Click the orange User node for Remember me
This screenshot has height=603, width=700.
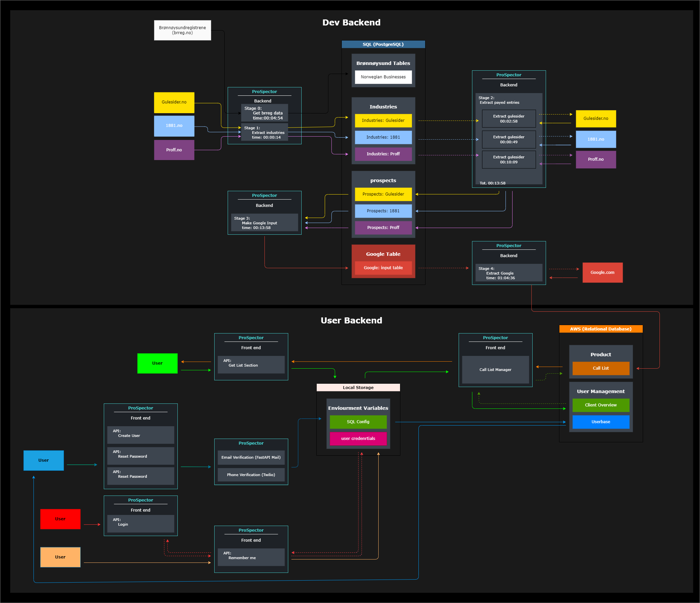60,557
